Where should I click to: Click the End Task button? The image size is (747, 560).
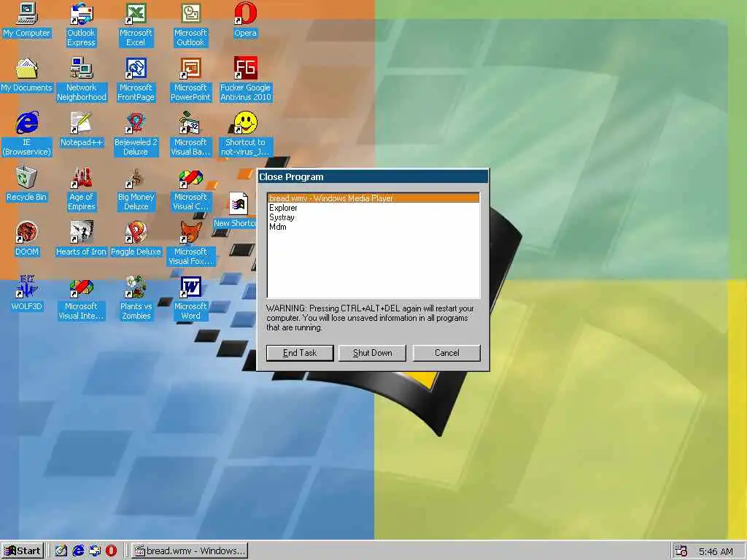tap(300, 353)
